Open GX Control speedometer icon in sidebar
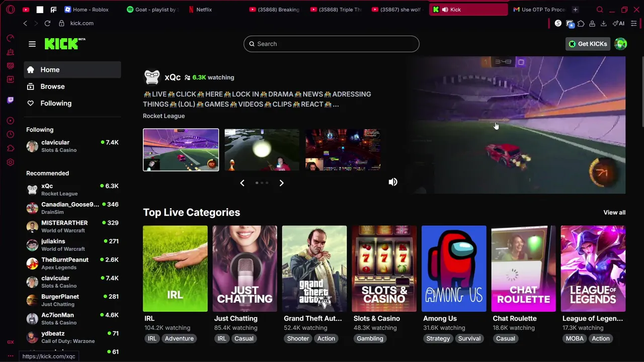 tap(11, 38)
